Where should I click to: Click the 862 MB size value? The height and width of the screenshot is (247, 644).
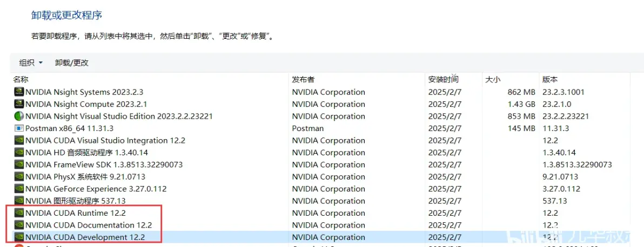(521, 92)
